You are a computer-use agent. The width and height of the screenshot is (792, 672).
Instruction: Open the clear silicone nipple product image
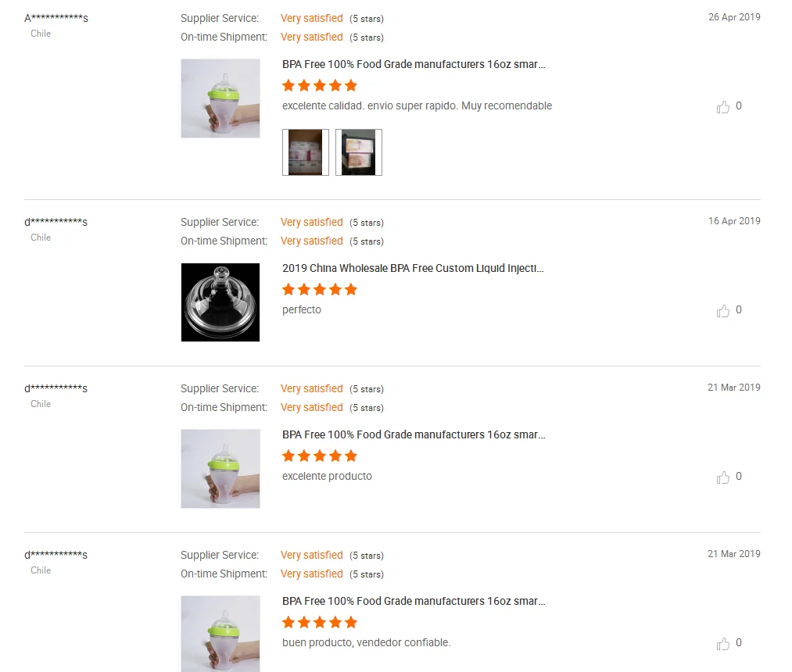point(220,302)
